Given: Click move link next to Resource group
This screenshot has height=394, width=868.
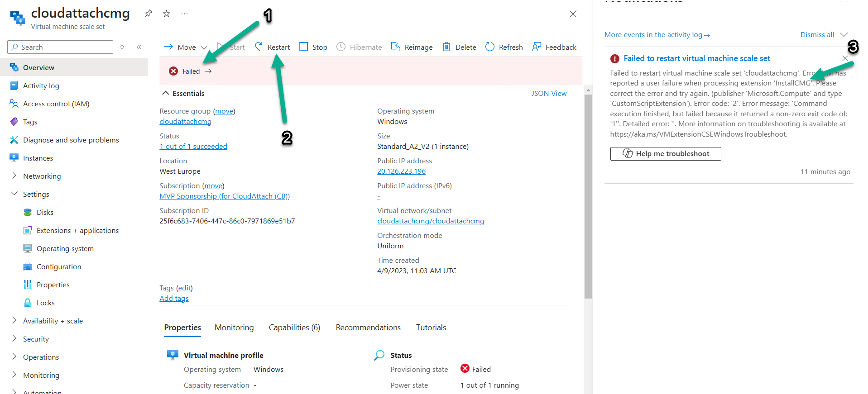Looking at the screenshot, I should coord(224,111).
